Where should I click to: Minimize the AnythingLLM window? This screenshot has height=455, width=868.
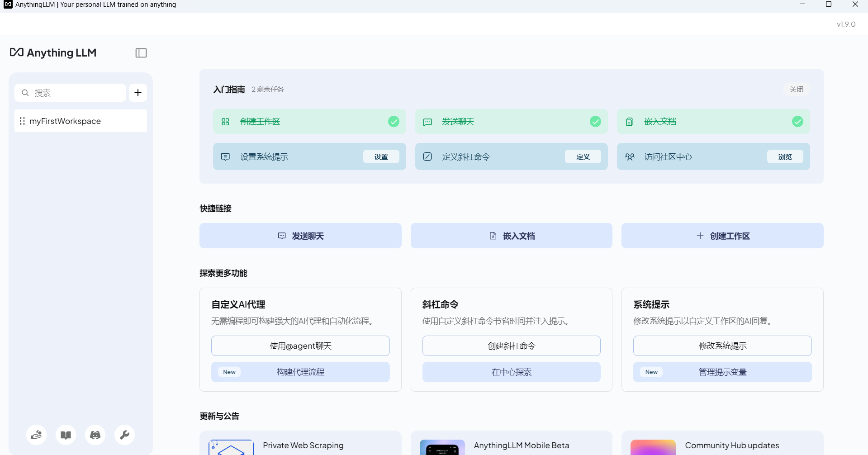[802, 5]
